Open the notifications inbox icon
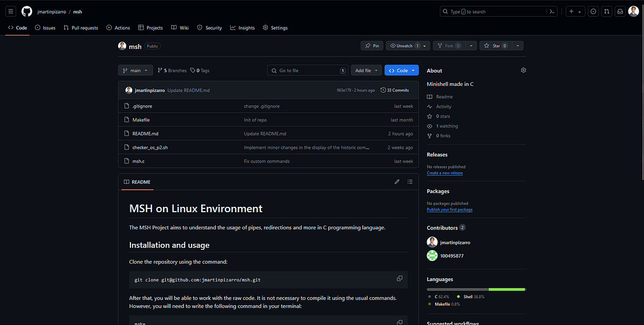 620,11
